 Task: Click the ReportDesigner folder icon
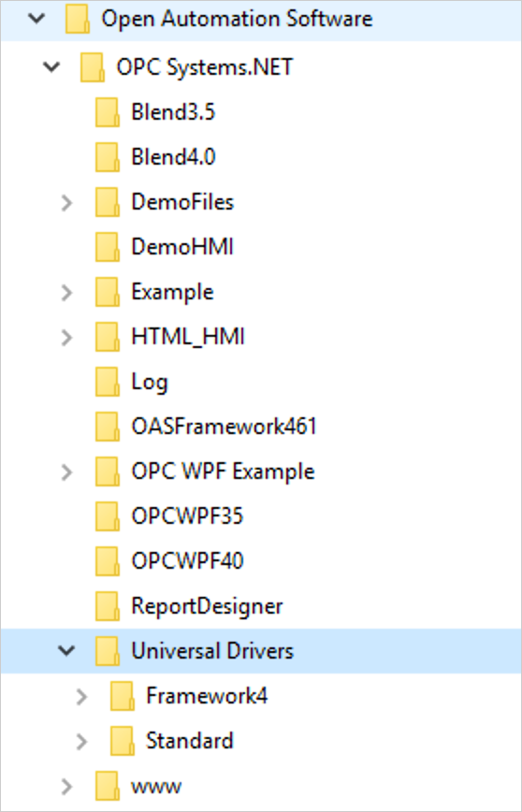(108, 607)
